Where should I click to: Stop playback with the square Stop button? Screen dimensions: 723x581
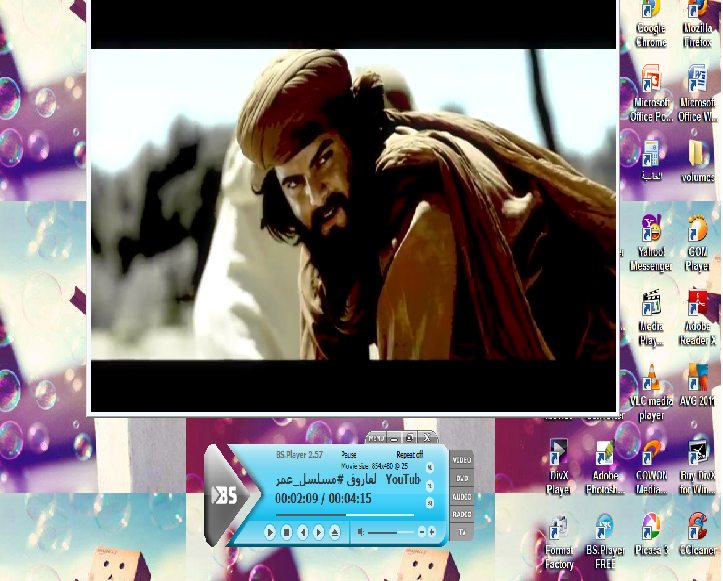(286, 532)
